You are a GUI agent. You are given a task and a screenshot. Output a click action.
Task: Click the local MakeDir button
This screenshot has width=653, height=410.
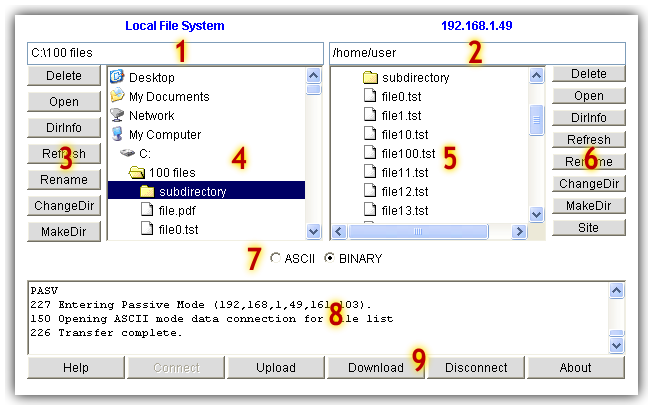(64, 231)
